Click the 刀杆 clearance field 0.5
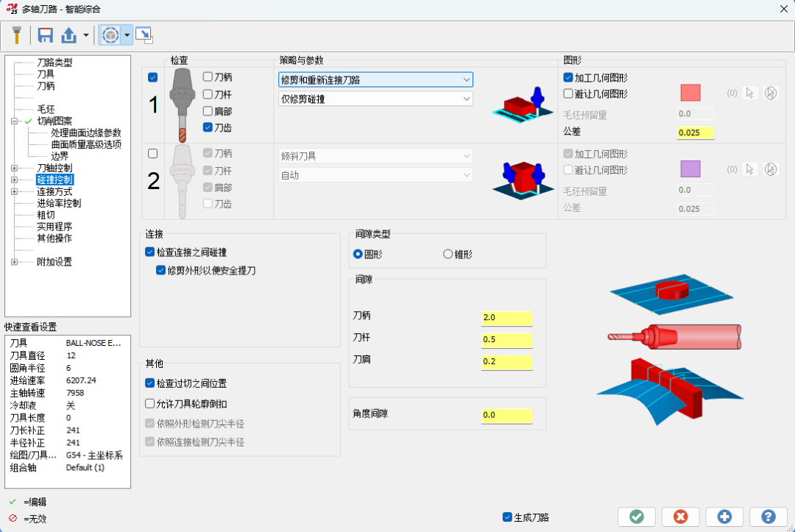The width and height of the screenshot is (795, 532). pyautogui.click(x=506, y=339)
